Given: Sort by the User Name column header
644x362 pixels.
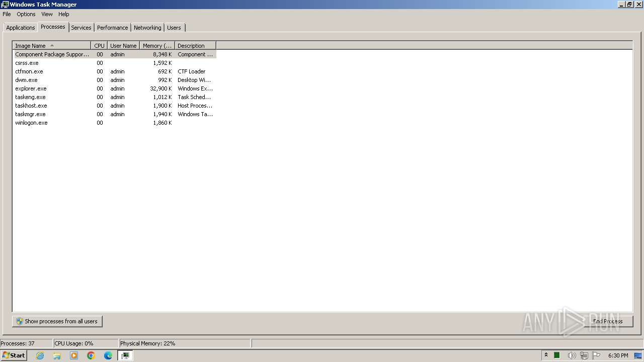Looking at the screenshot, I should click(x=123, y=45).
